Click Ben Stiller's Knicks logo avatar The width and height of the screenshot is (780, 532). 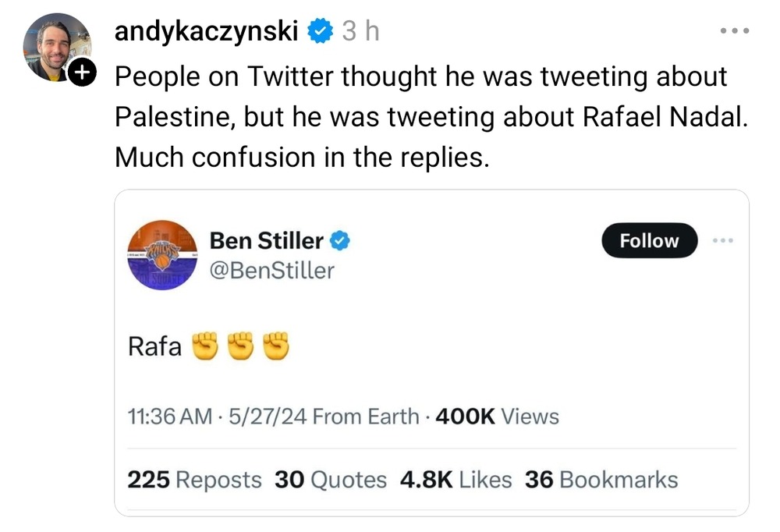[x=161, y=254]
